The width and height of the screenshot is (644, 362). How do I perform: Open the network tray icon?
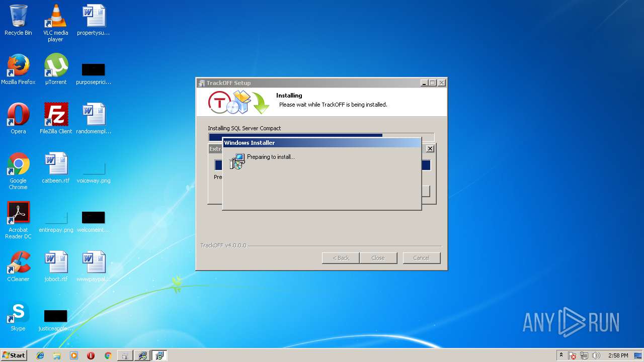[584, 355]
